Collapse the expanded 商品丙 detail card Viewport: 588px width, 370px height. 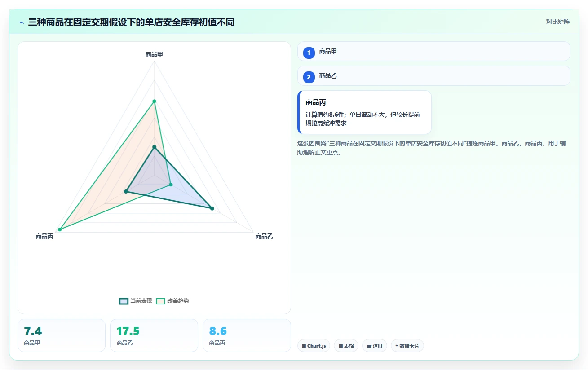pos(364,112)
